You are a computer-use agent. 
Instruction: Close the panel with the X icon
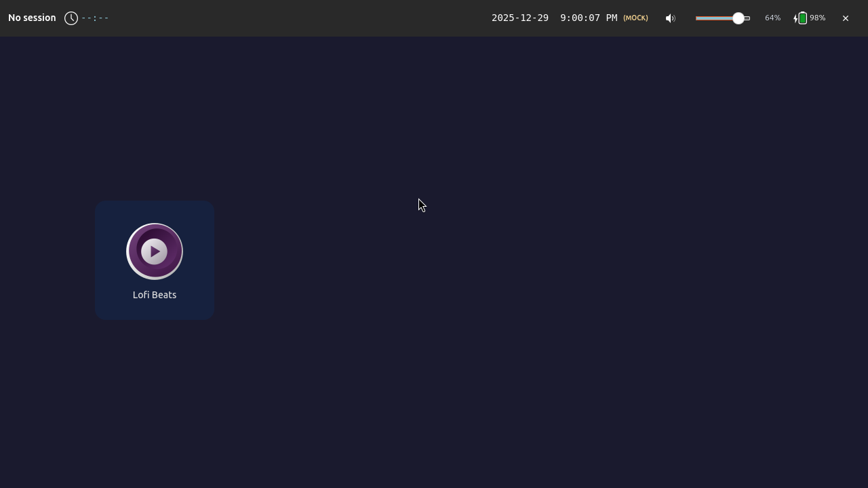tap(846, 18)
